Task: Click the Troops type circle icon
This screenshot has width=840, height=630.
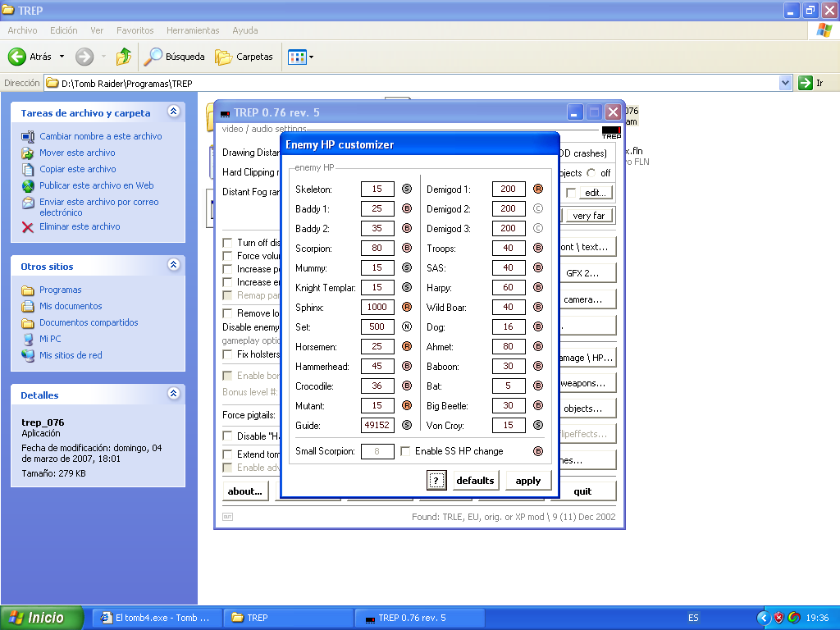Action: (x=538, y=248)
